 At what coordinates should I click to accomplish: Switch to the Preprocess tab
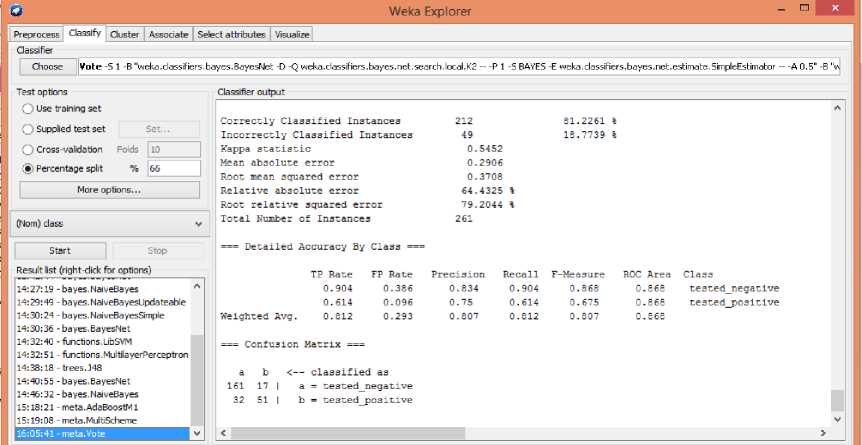[x=36, y=34]
